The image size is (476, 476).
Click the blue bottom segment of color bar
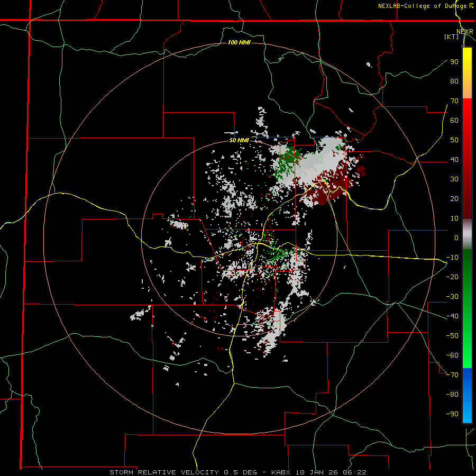point(467,396)
